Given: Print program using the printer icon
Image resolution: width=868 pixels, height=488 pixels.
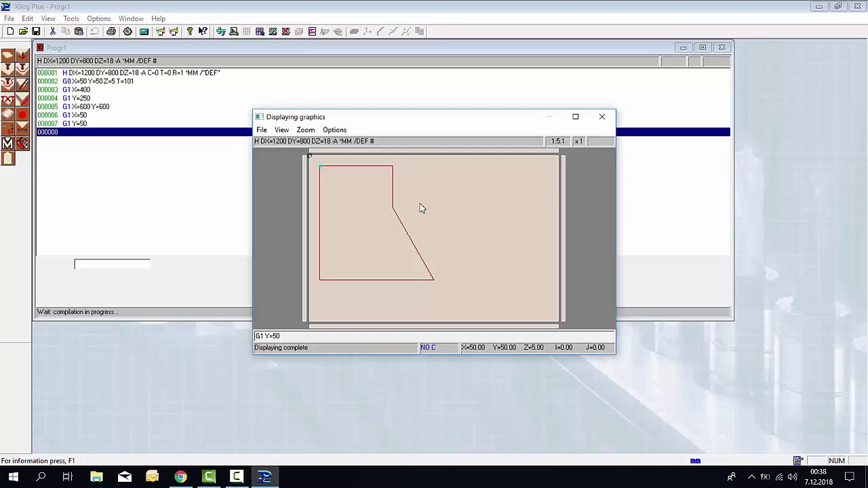Looking at the screenshot, I should pyautogui.click(x=111, y=31).
